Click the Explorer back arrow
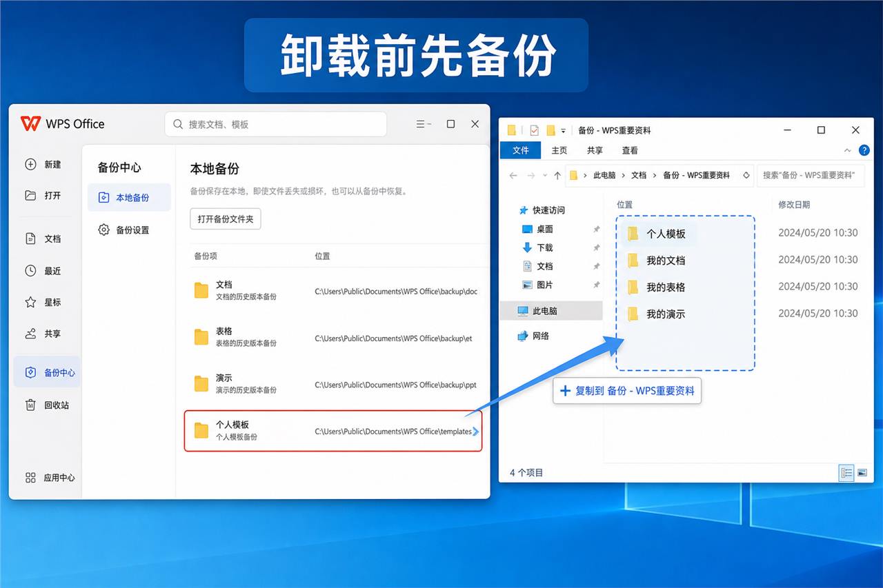883x588 pixels. (x=513, y=175)
